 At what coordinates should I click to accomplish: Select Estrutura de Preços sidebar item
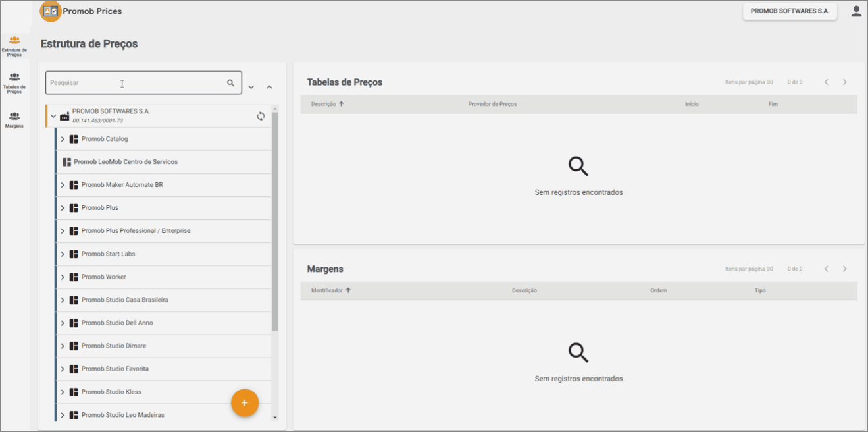(14, 46)
